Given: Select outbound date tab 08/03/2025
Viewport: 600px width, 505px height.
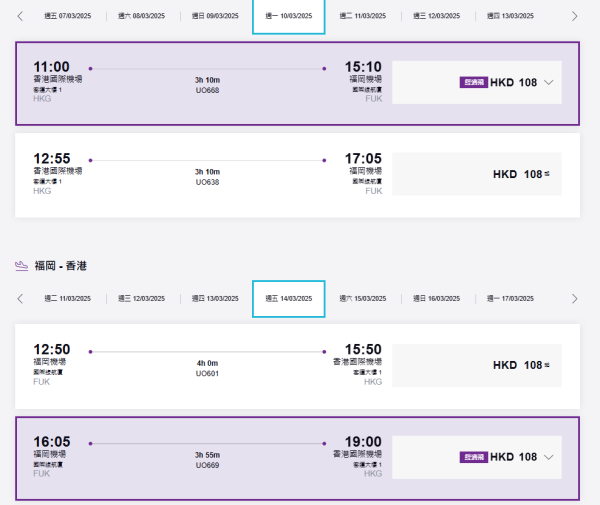Looking at the screenshot, I should click(x=141, y=16).
